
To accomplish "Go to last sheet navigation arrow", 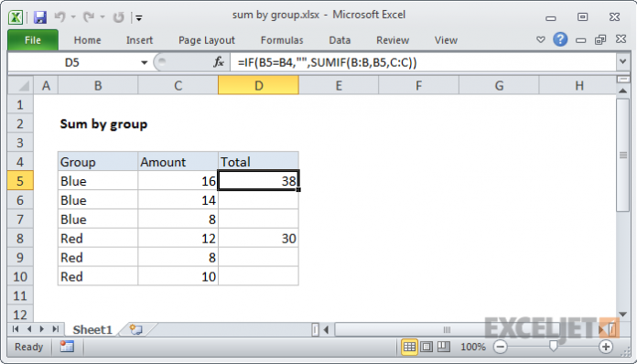I will pos(56,329).
